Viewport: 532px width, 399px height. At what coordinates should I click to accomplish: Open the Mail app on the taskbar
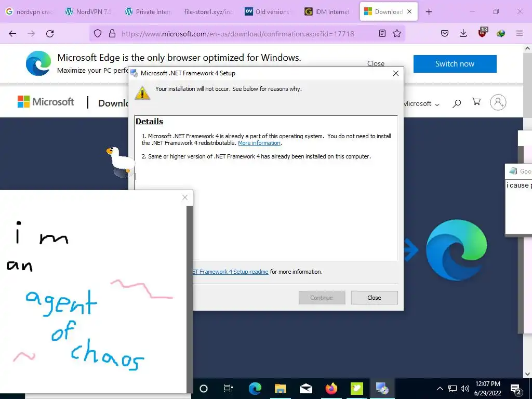[305, 389]
